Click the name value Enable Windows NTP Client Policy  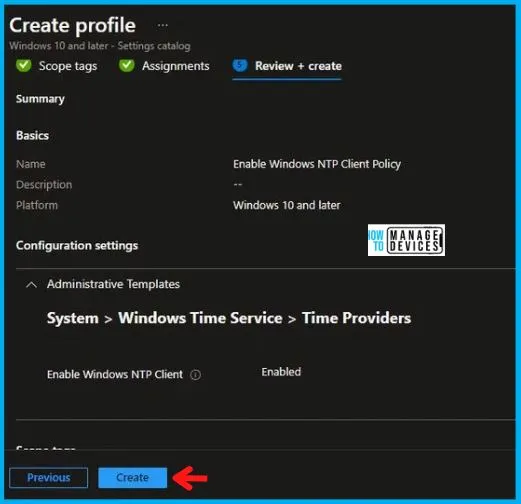[317, 164]
